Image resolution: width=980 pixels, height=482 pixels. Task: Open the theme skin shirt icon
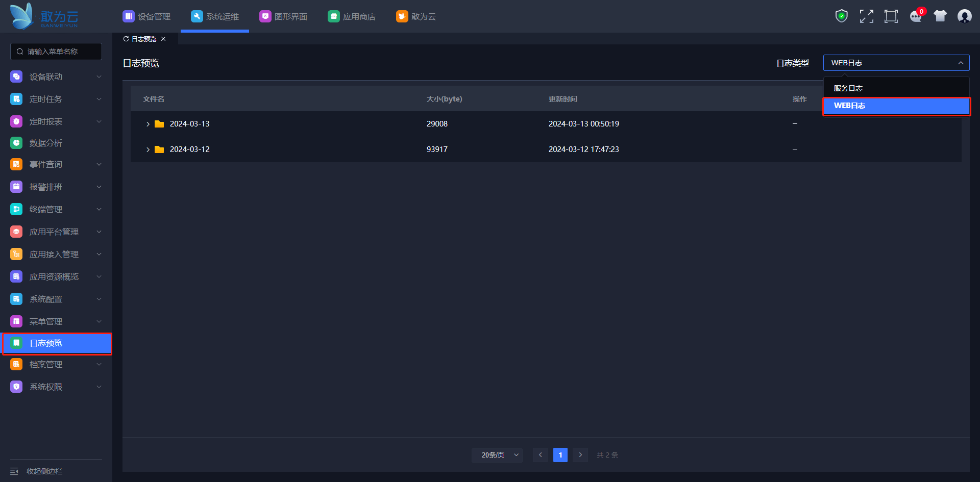(940, 16)
